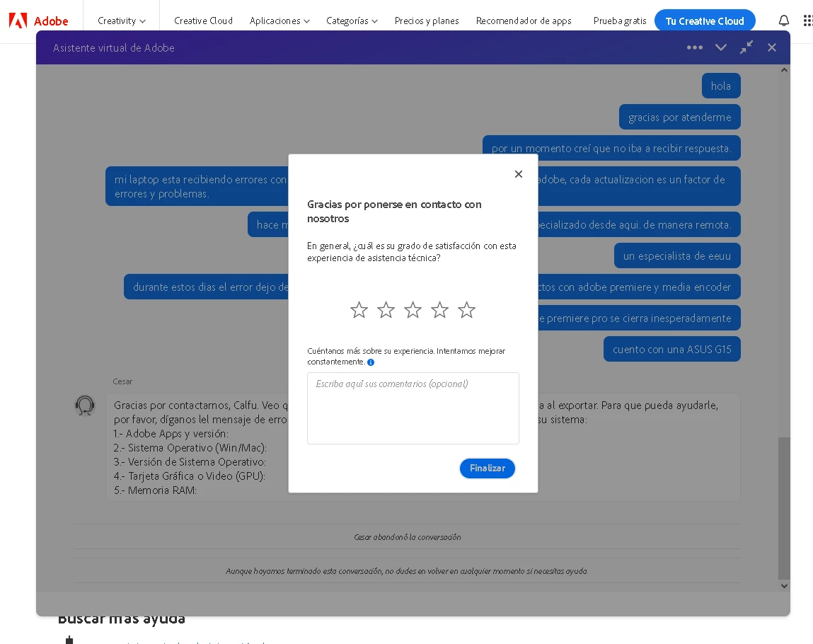813x644 pixels.
Task: Close the Adobe virtual assistant panel
Action: 771,47
